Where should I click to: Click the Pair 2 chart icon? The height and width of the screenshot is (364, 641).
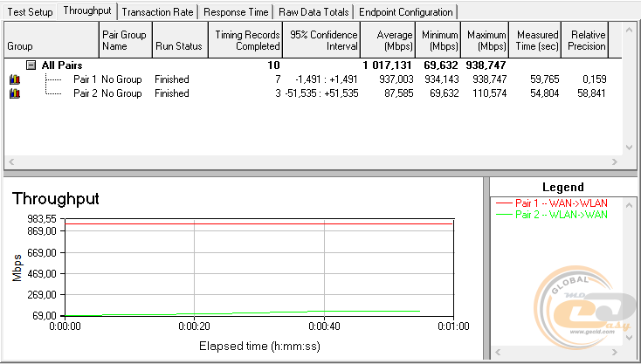coord(15,93)
